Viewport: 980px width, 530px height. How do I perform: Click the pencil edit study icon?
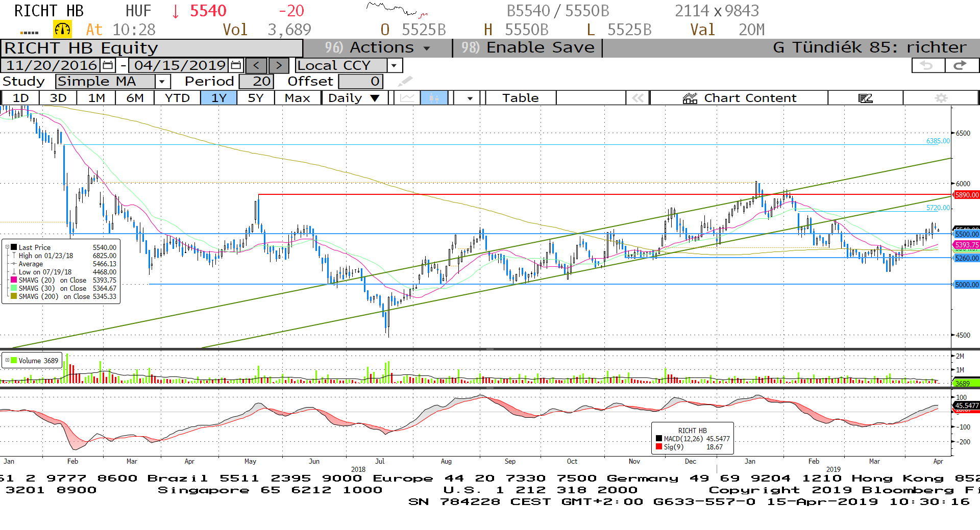click(405, 81)
